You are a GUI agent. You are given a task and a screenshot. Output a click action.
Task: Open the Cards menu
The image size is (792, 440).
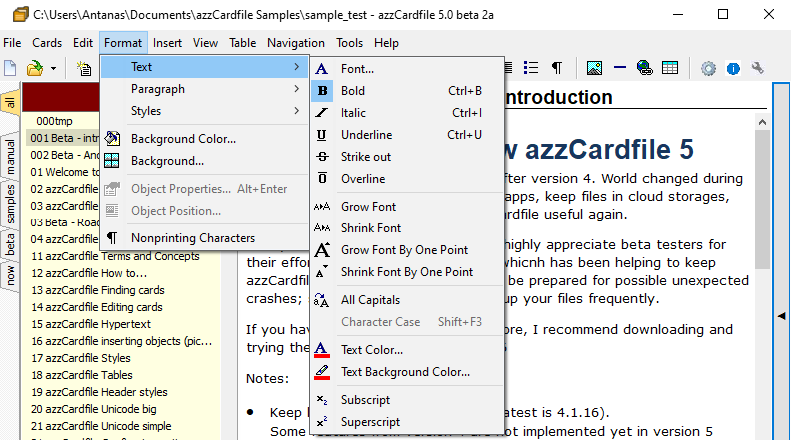(x=47, y=43)
